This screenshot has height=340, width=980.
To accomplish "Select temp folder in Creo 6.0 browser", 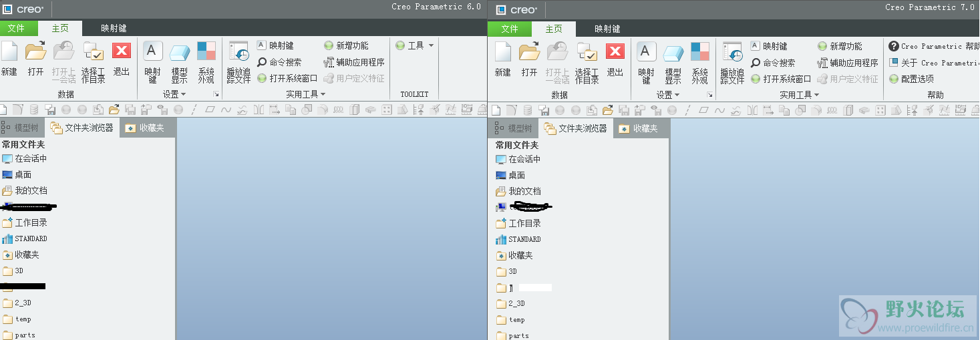I will tap(17, 319).
